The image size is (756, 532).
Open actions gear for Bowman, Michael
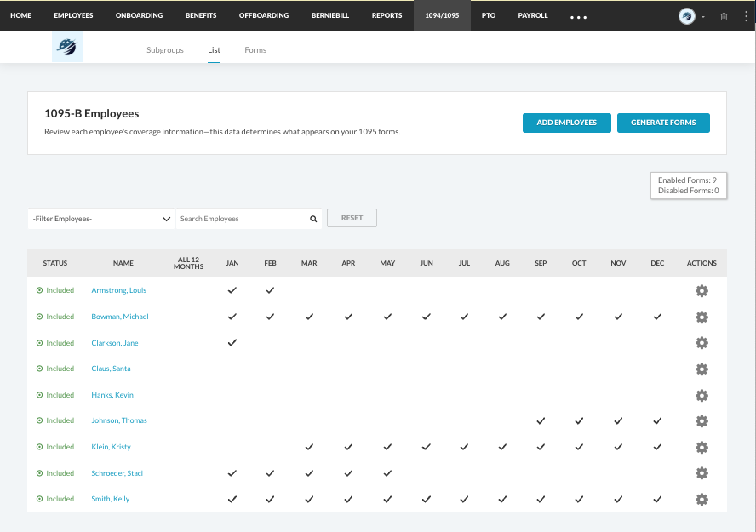(702, 317)
